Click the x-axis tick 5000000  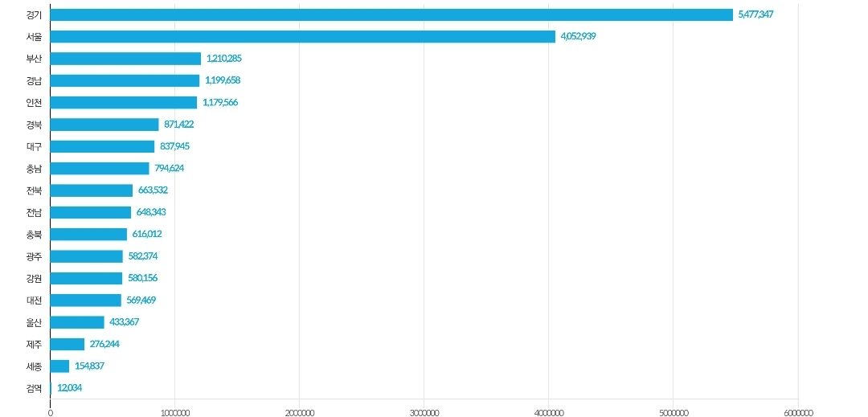[x=674, y=412]
